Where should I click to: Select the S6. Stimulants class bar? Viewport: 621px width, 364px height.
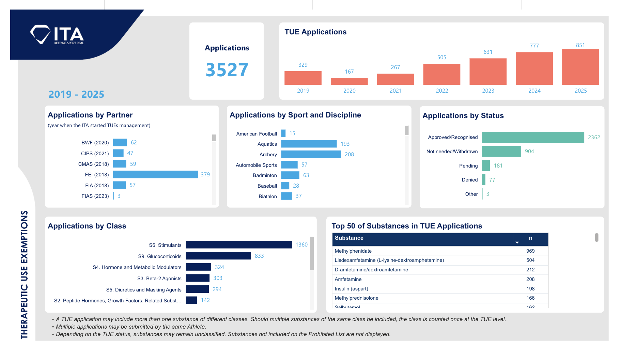click(239, 245)
